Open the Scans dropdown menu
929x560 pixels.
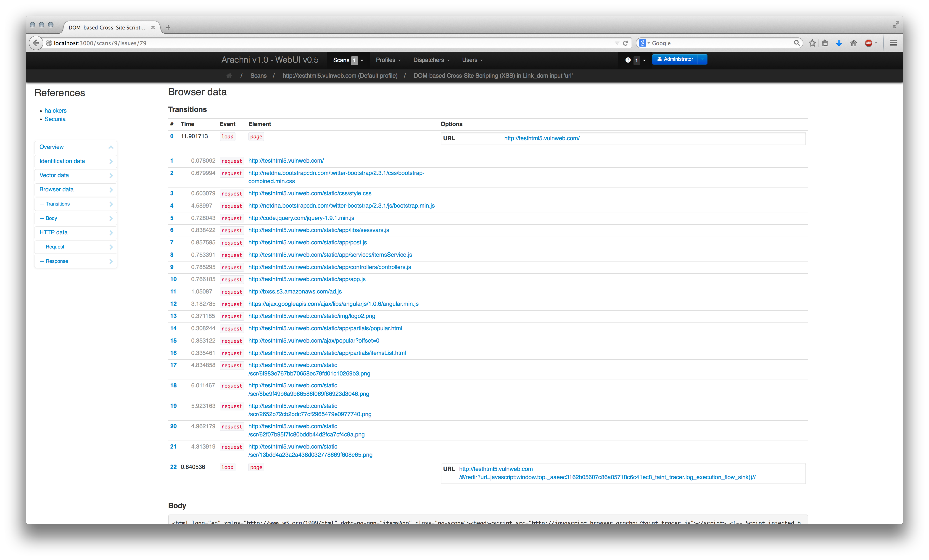348,60
